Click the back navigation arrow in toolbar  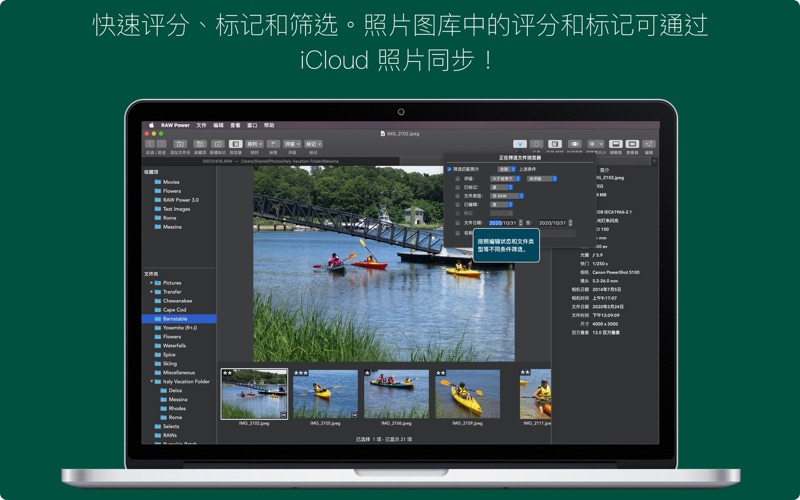(150, 144)
